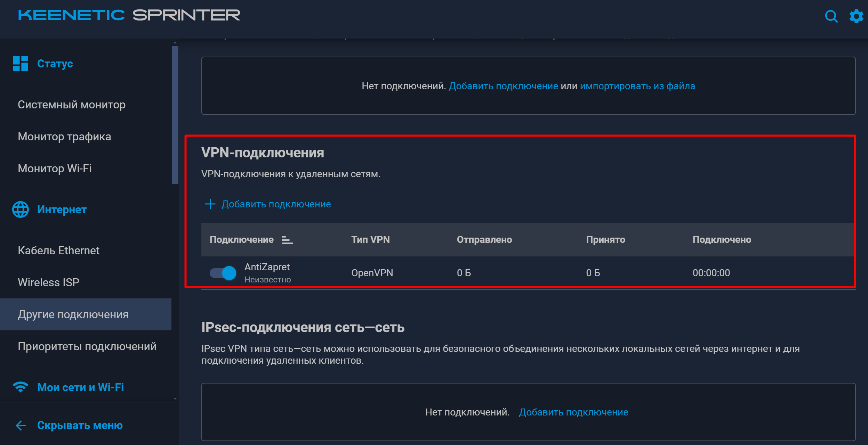Viewport: 868px width, 445px height.
Task: Click the sidebar scroll-down arrow
Action: click(175, 399)
